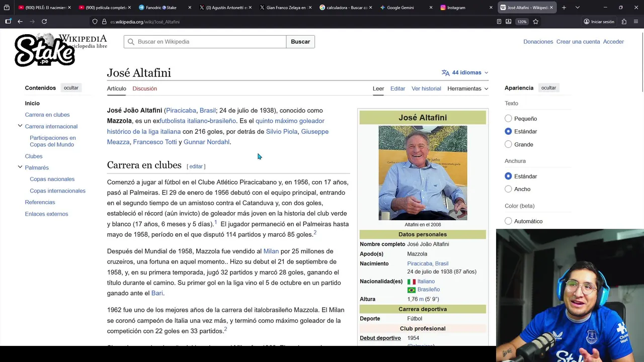644x362 pixels.
Task: Click the Donaciones link
Action: point(538,42)
